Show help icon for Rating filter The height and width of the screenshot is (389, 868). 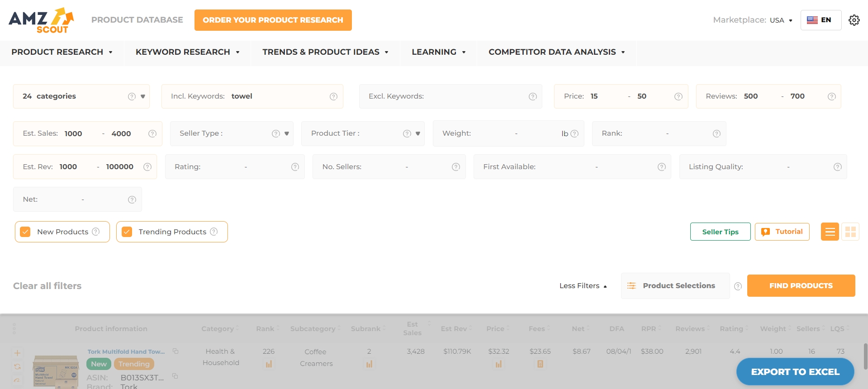pyautogui.click(x=295, y=167)
